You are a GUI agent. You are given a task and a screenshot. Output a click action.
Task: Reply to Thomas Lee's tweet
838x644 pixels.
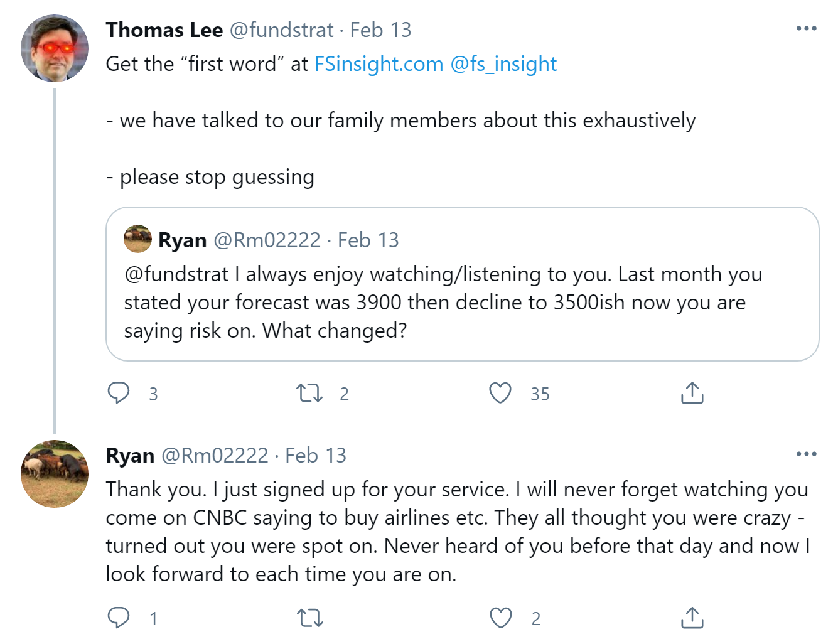119,393
